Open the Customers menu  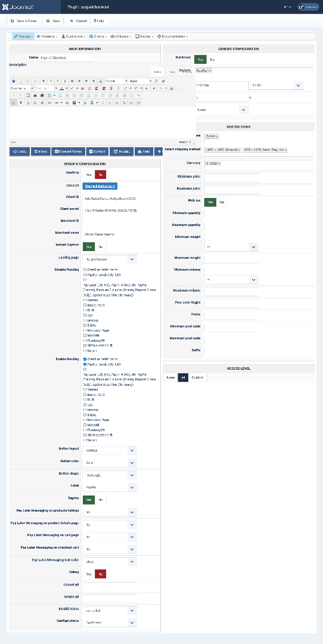pos(73,36)
